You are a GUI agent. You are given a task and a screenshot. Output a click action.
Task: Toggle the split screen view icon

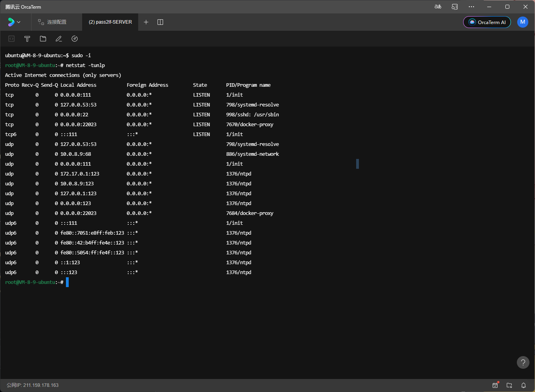coord(160,22)
